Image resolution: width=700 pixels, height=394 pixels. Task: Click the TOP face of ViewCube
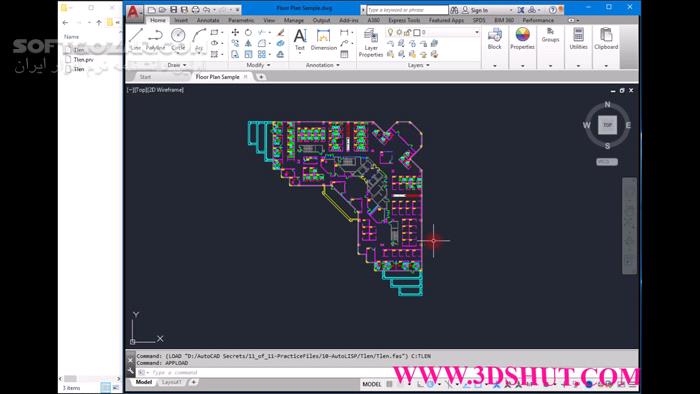[x=607, y=125]
